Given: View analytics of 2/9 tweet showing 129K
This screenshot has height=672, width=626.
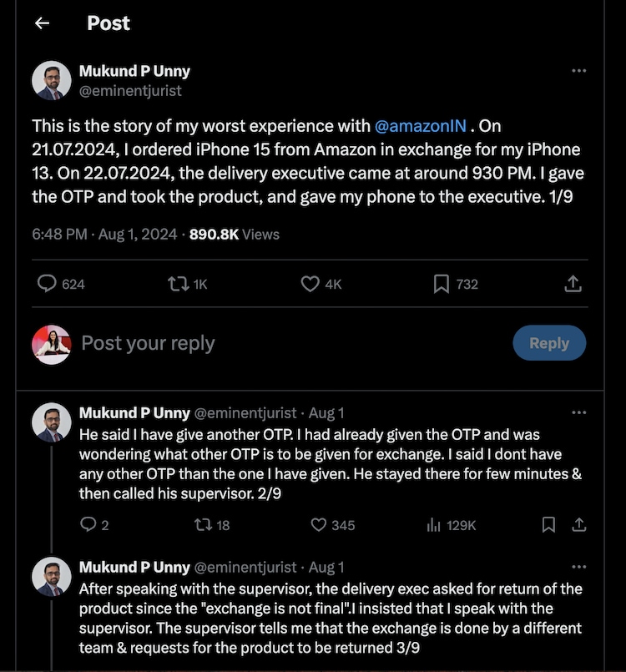Looking at the screenshot, I should tap(434, 524).
